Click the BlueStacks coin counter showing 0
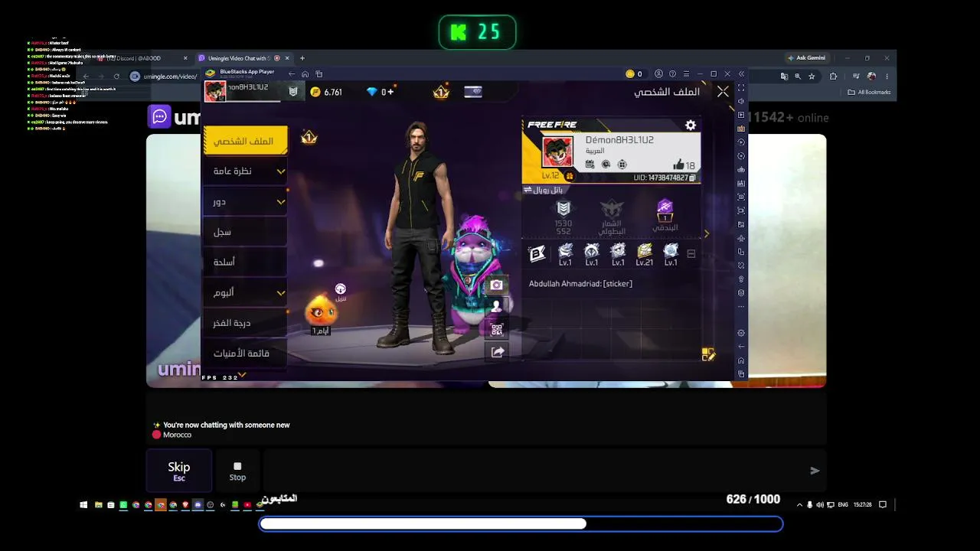This screenshot has width=980, height=551. tap(634, 74)
